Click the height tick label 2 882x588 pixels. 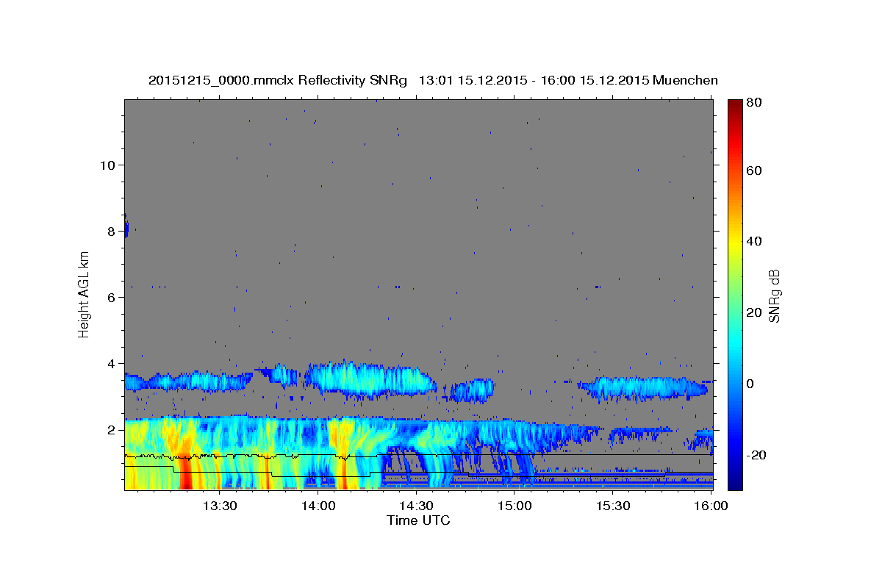pyautogui.click(x=110, y=429)
